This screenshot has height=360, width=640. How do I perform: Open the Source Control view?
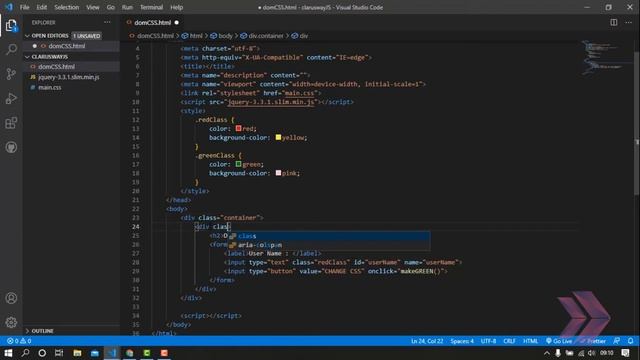click(x=11, y=74)
